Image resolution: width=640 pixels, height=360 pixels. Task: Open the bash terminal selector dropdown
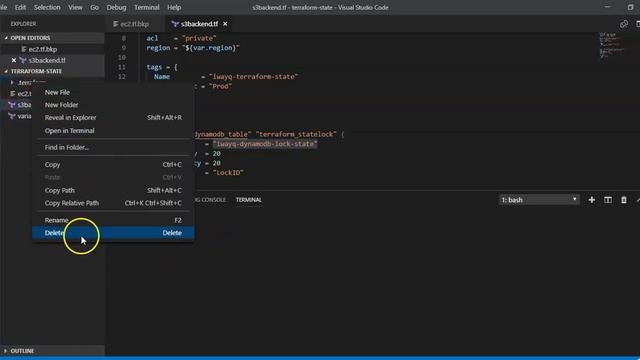[539, 200]
